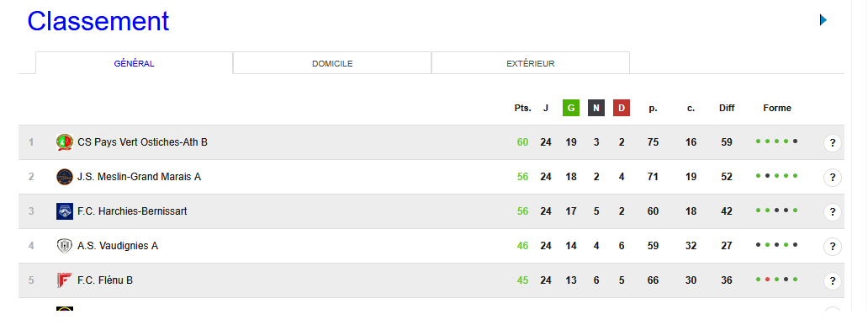This screenshot has height=336, width=868.
Task: Expand using the blue arrow next to Classement
Action: tap(823, 20)
